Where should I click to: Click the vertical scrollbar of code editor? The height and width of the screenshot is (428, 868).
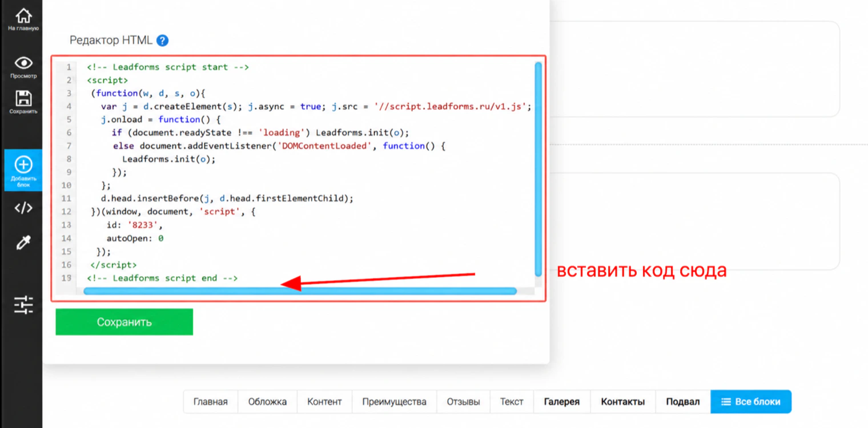click(x=538, y=169)
